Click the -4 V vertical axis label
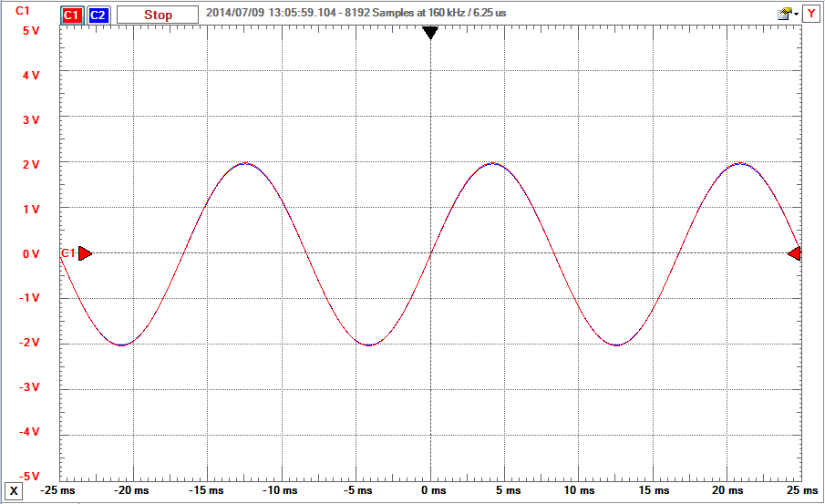This screenshot has width=825, height=504. coord(29,432)
